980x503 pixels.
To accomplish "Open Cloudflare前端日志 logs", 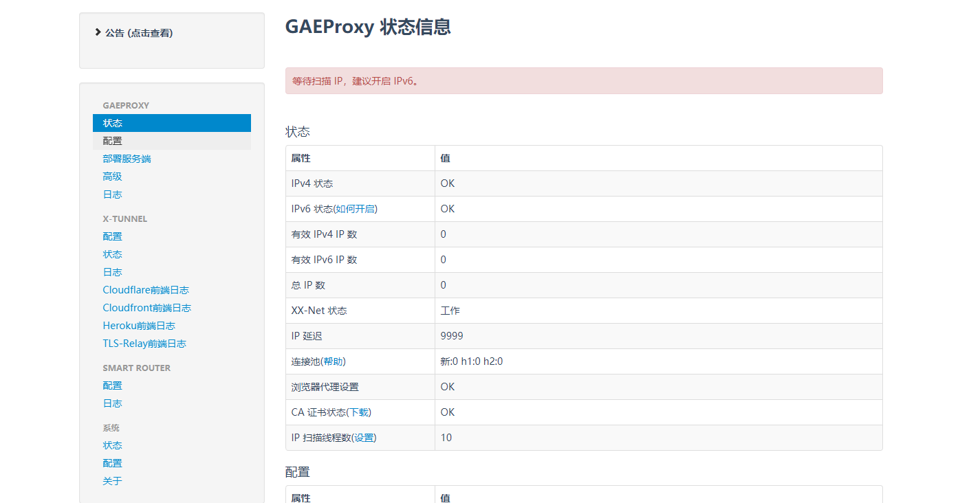I will pyautogui.click(x=146, y=289).
